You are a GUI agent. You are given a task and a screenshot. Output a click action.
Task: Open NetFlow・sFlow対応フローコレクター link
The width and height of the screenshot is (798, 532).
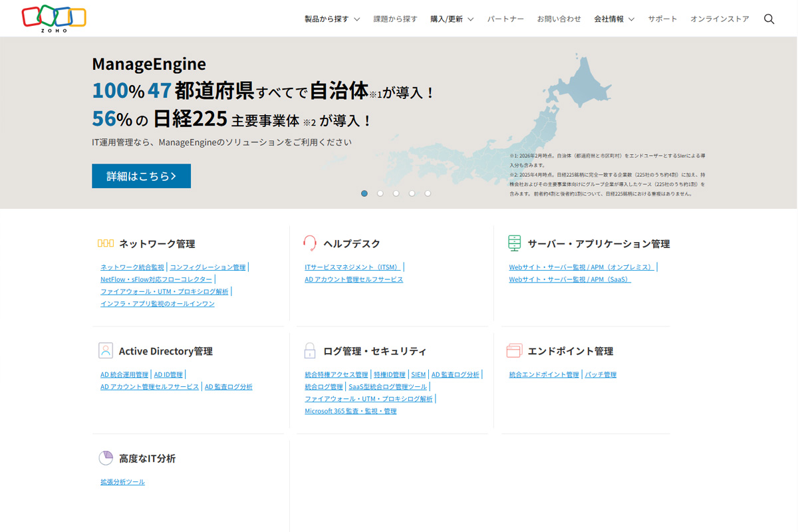pos(156,279)
